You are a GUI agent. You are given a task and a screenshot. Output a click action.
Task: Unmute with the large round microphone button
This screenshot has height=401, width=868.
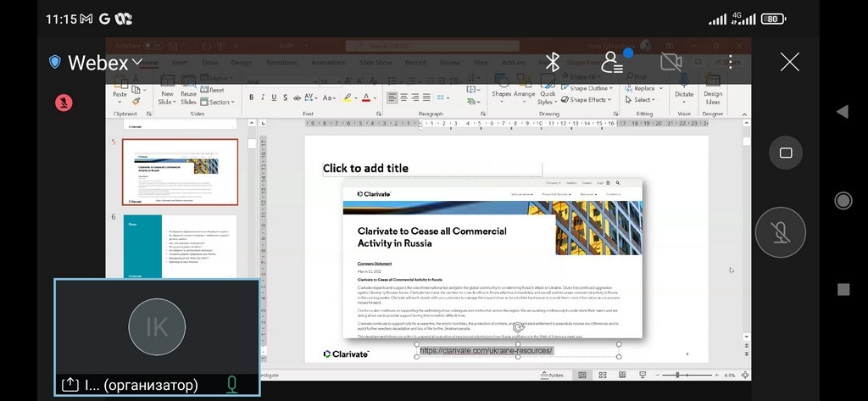coord(780,232)
